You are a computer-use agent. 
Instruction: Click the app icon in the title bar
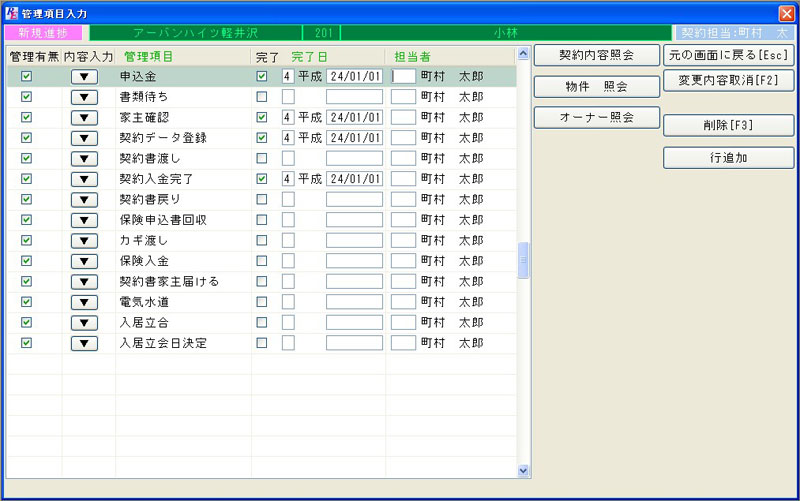tap(12, 12)
